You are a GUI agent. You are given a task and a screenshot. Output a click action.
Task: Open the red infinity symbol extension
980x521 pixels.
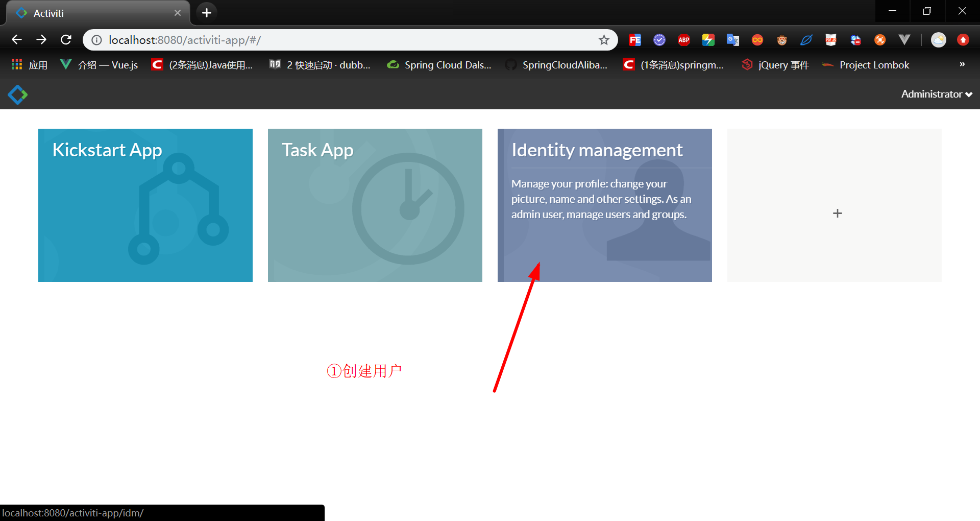pos(757,40)
